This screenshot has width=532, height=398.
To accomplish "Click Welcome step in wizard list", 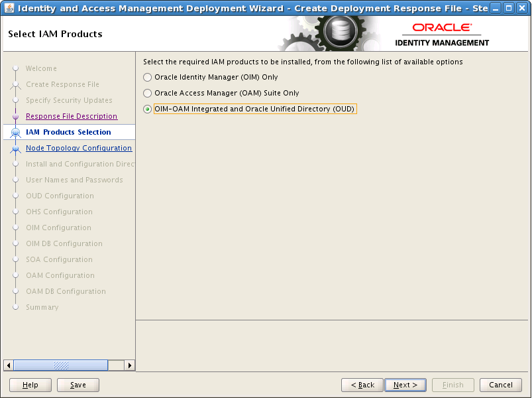I will 41,68.
